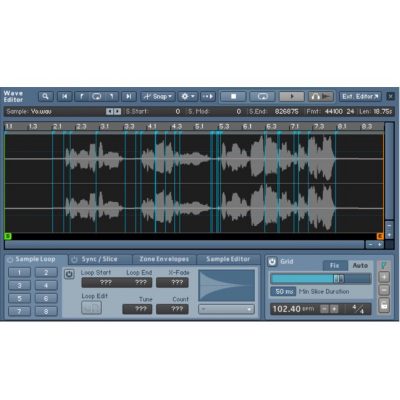Click the Tune value field
400x400 pixels.
(x=137, y=309)
